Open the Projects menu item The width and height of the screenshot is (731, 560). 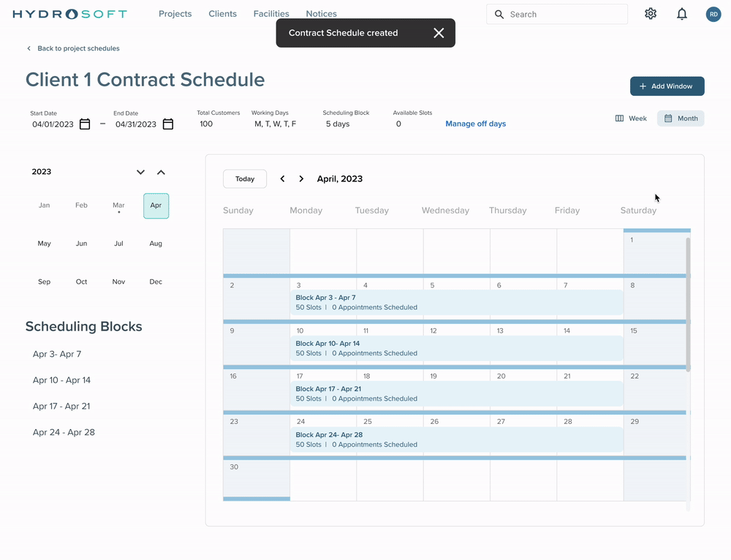175,14
